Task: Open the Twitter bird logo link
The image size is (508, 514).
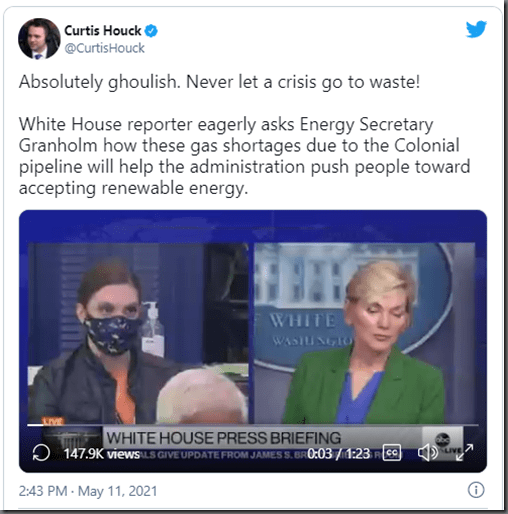Action: [476, 29]
